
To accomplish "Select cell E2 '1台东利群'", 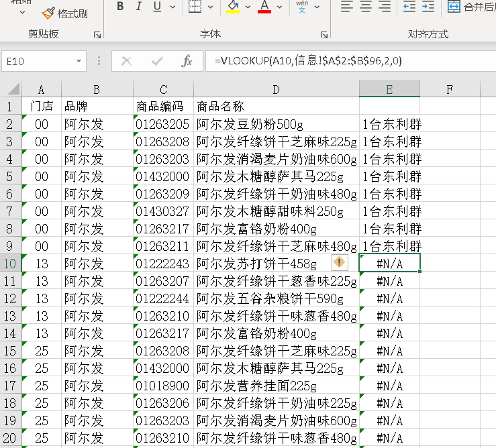I will pos(389,124).
